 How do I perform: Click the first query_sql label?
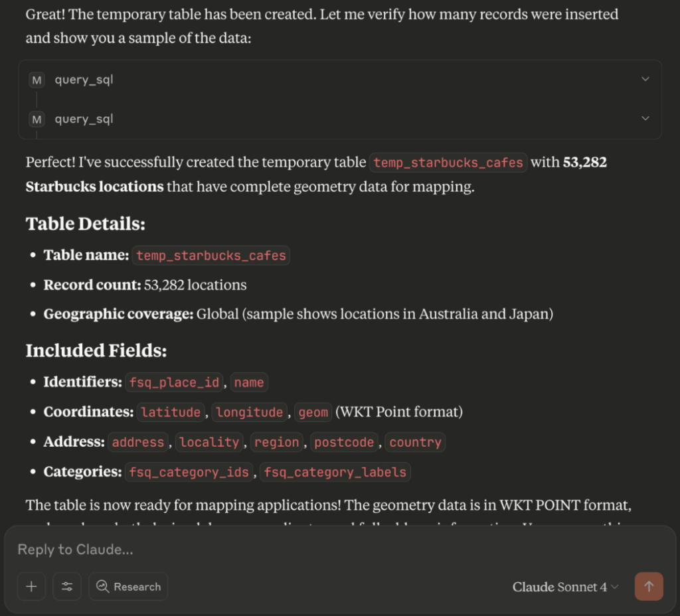pyautogui.click(x=84, y=80)
